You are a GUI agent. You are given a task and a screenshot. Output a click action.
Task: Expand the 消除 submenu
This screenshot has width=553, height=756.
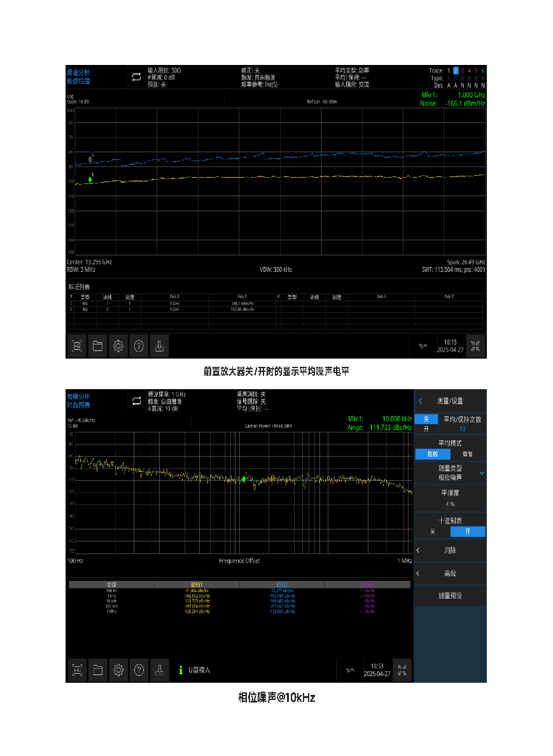point(451,550)
